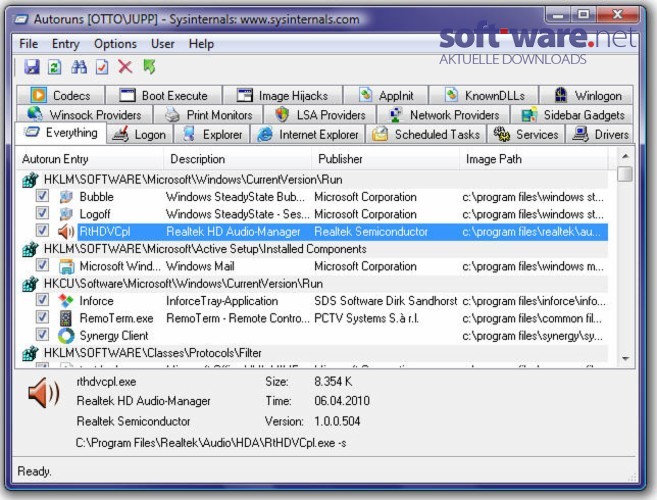Select the Everything tab
The image size is (657, 500).
(x=61, y=133)
